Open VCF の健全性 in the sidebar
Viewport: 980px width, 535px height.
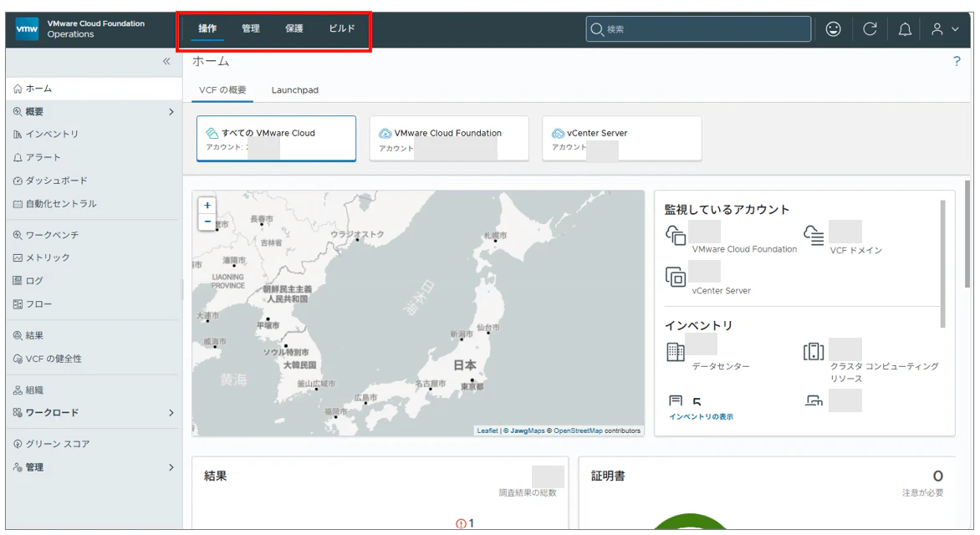tap(54, 359)
